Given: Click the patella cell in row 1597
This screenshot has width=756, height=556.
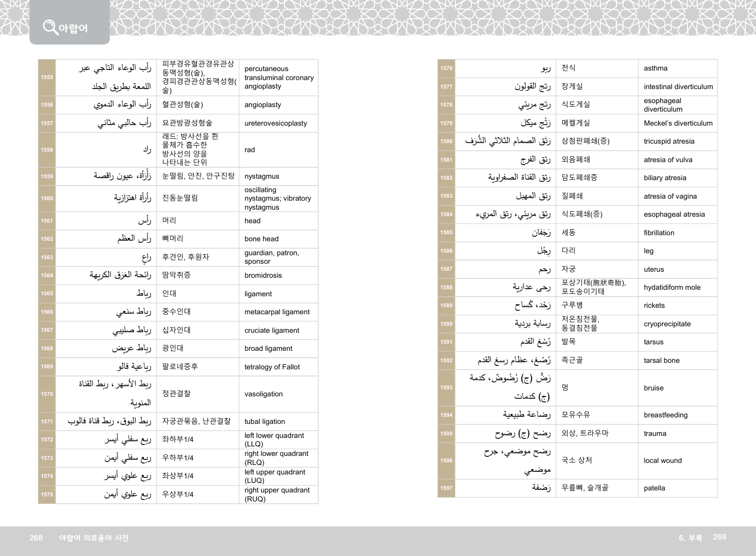Looking at the screenshot, I should 654,488.
